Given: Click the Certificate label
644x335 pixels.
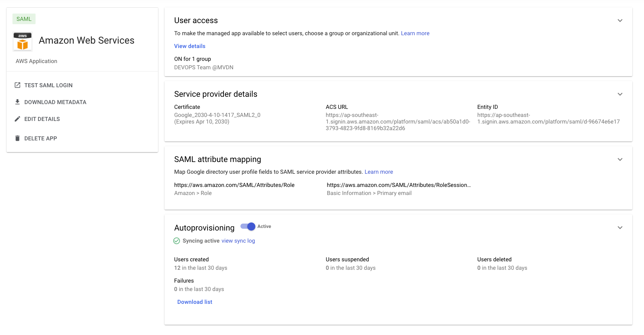Looking at the screenshot, I should coord(187,107).
